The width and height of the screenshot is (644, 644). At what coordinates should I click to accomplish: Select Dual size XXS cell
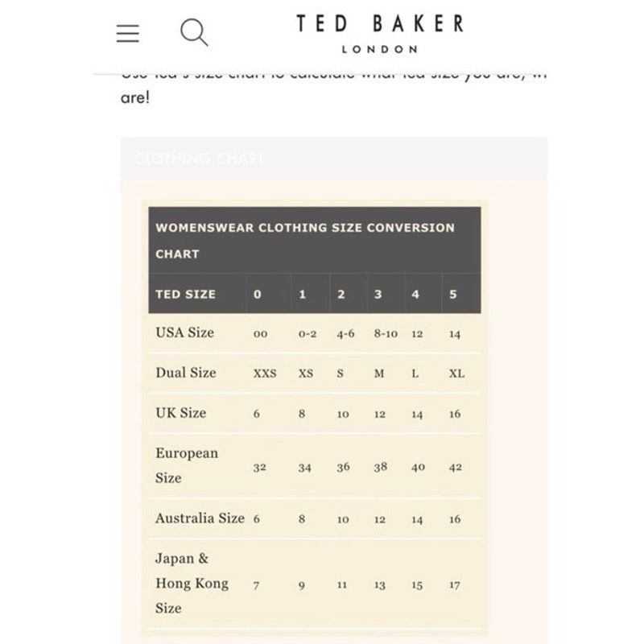coord(265,374)
